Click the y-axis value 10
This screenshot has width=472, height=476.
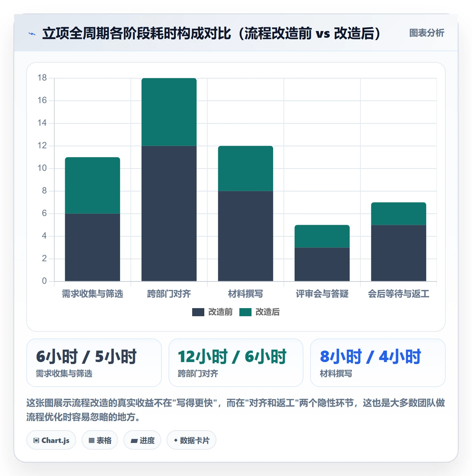42,168
